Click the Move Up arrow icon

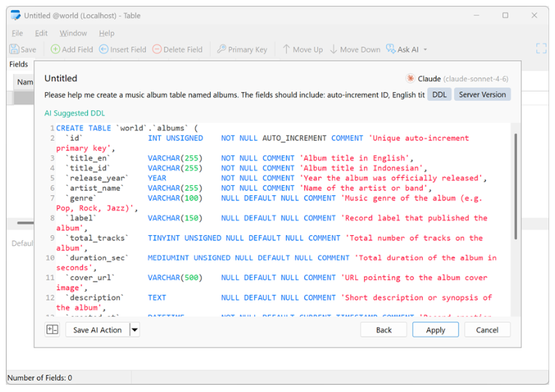(286, 49)
